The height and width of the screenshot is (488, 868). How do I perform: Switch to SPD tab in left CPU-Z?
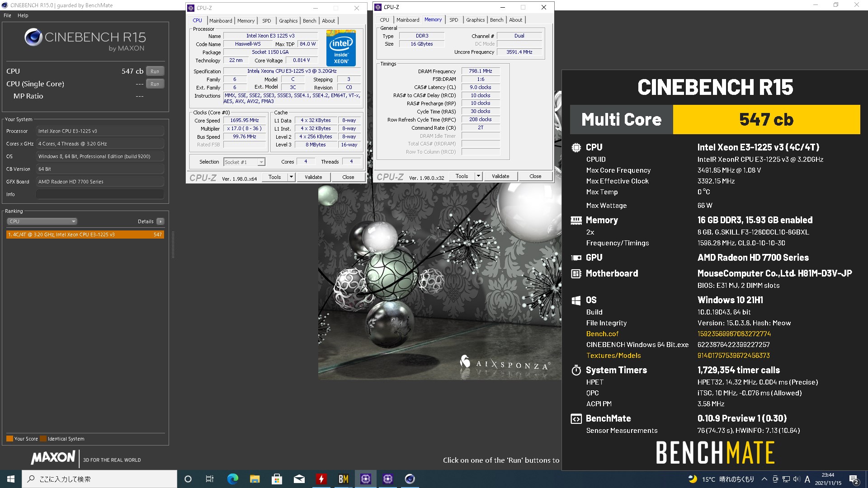pos(267,21)
